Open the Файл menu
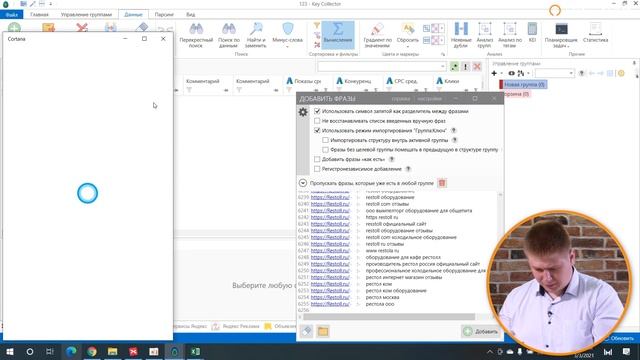 (x=12, y=15)
